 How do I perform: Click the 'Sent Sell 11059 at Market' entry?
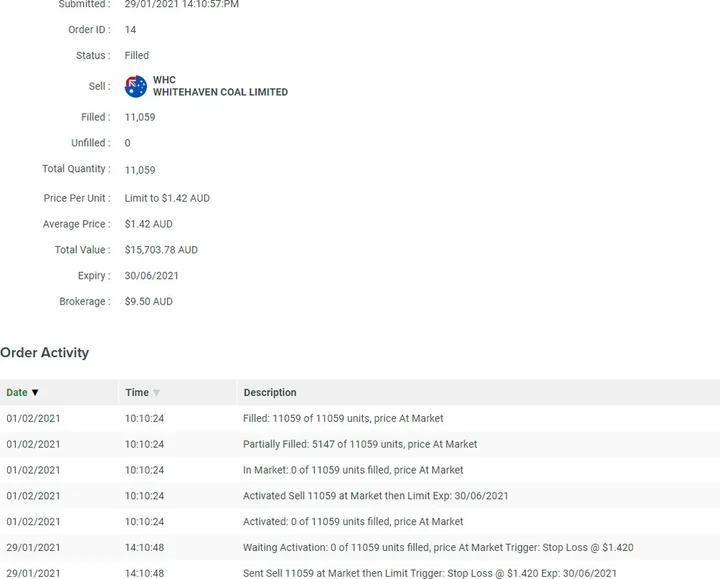tap(430, 574)
